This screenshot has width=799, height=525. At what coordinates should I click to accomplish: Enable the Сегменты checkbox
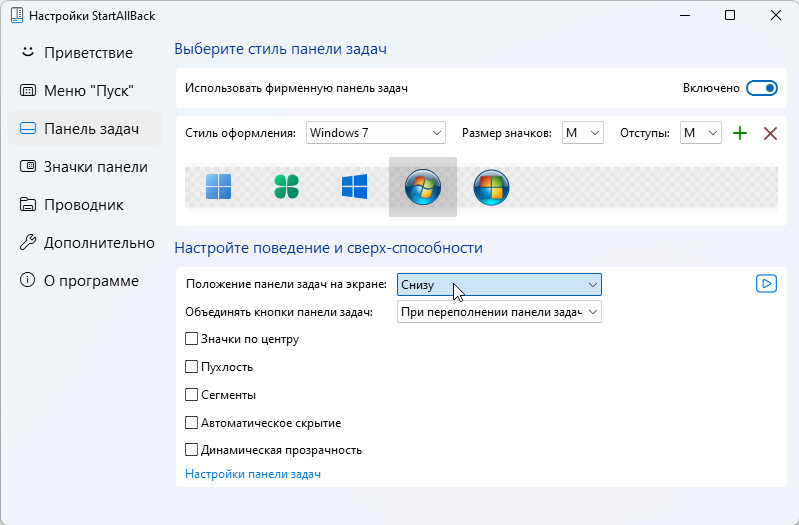[x=191, y=395]
